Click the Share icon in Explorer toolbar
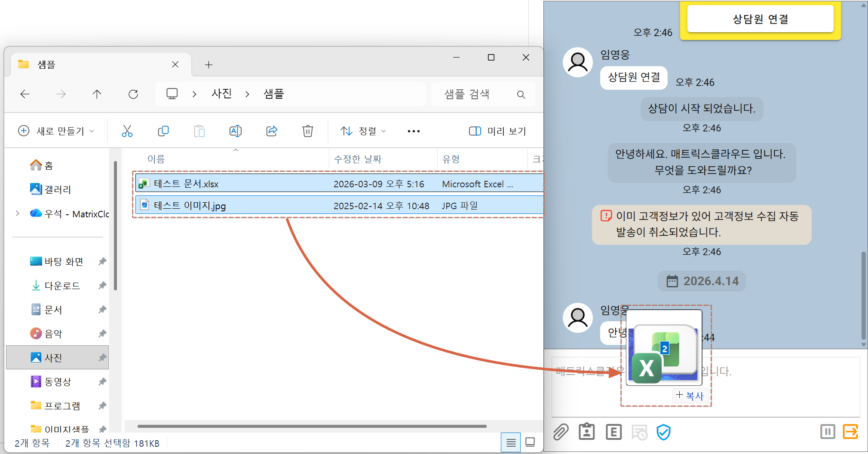The height and width of the screenshot is (454, 868). tap(272, 131)
